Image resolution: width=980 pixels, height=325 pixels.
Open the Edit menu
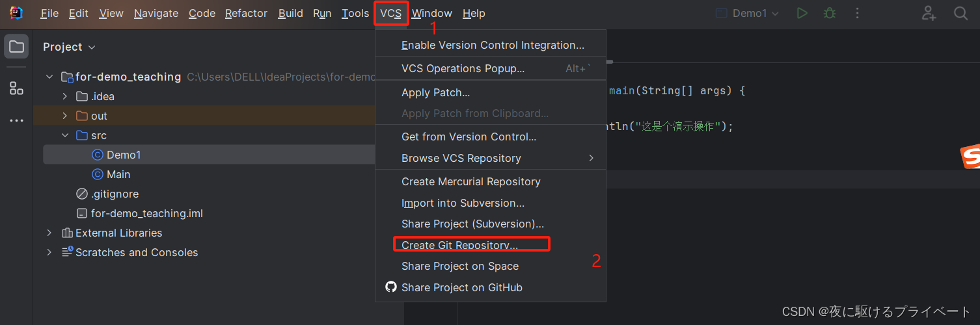coord(79,13)
